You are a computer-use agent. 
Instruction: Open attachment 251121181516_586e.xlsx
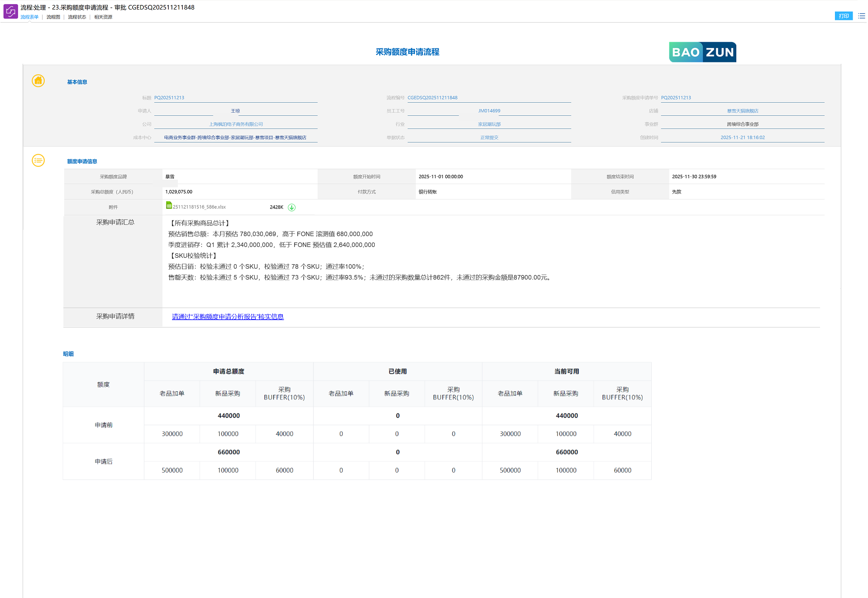tap(199, 207)
